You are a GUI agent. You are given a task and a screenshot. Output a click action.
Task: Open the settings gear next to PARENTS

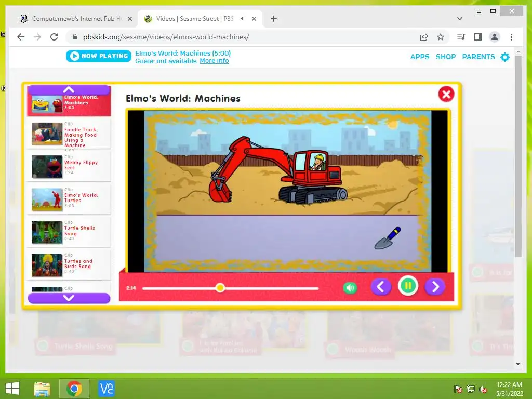tap(505, 57)
